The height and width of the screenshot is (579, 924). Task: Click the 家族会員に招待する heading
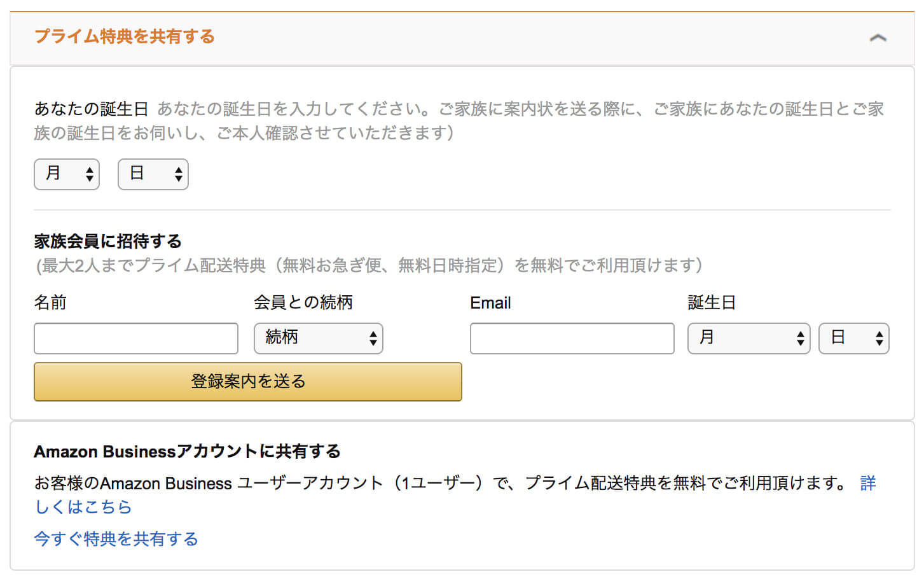pyautogui.click(x=107, y=241)
